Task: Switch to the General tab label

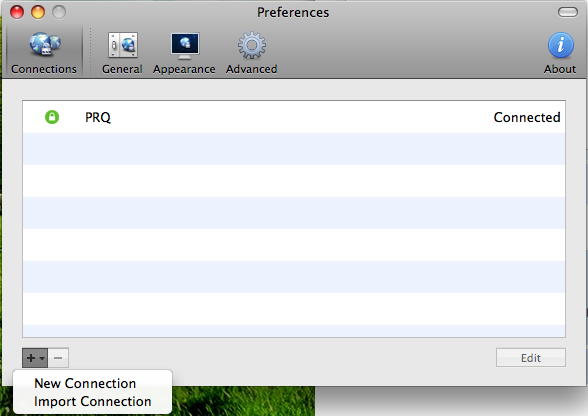Action: pyautogui.click(x=122, y=69)
